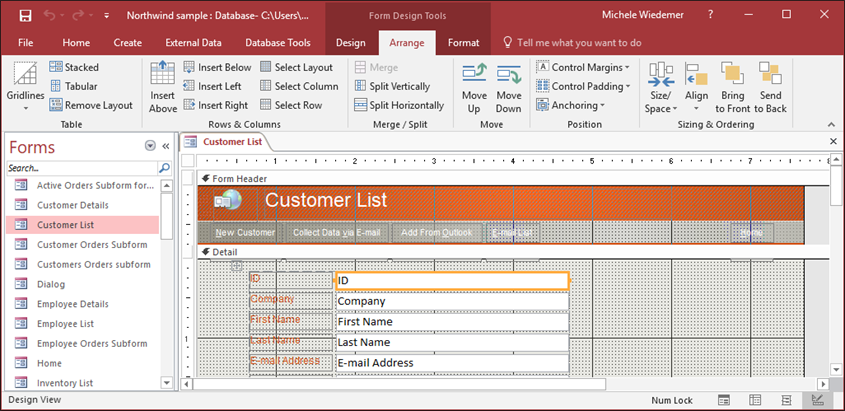This screenshot has width=845, height=411.
Task: Click Bring to Front
Action: 732,88
